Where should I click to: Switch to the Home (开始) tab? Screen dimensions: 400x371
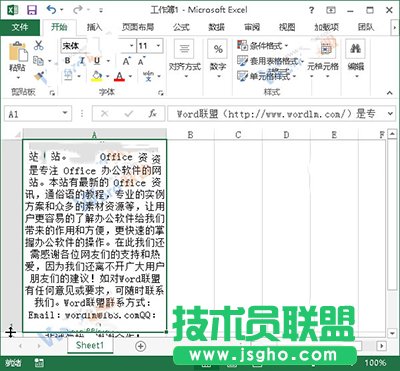pyautogui.click(x=59, y=27)
